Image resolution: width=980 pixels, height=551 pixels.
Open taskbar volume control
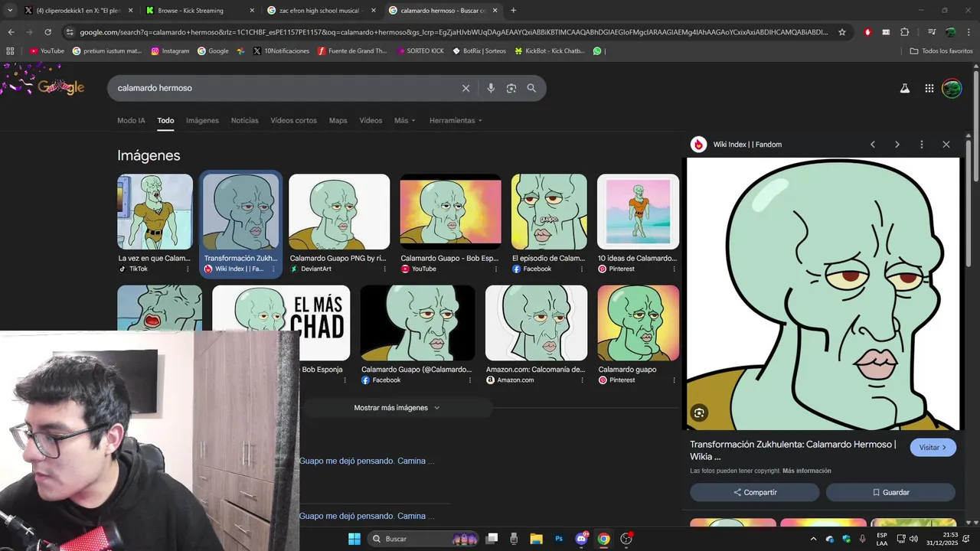(x=913, y=539)
